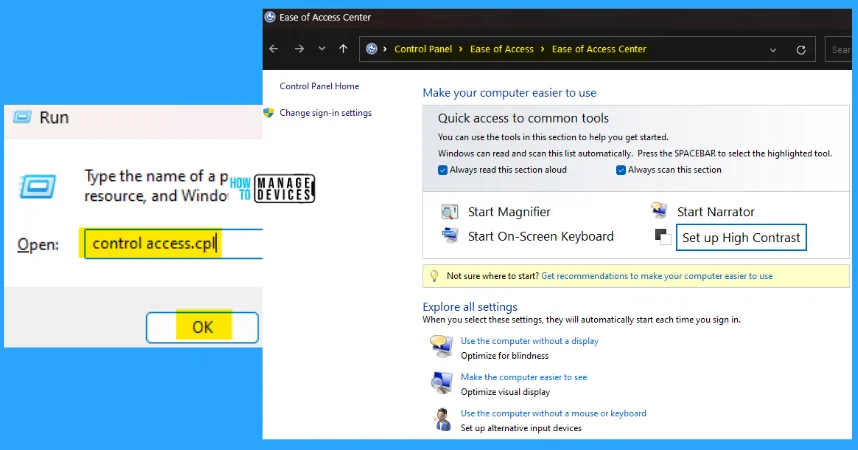Image resolution: width=858 pixels, height=450 pixels.
Task: Toggle Always scan this section checkbox
Action: [x=621, y=170]
